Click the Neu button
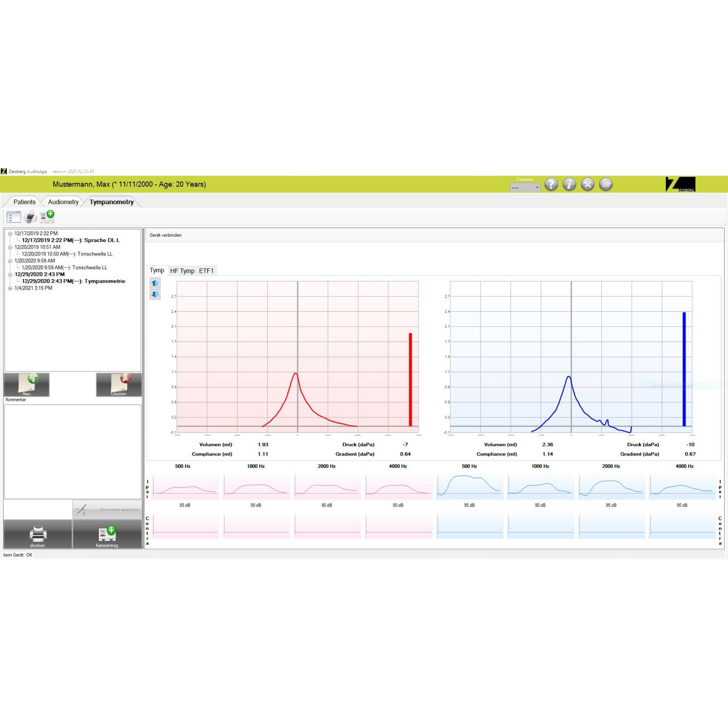The image size is (728, 728). tap(27, 385)
